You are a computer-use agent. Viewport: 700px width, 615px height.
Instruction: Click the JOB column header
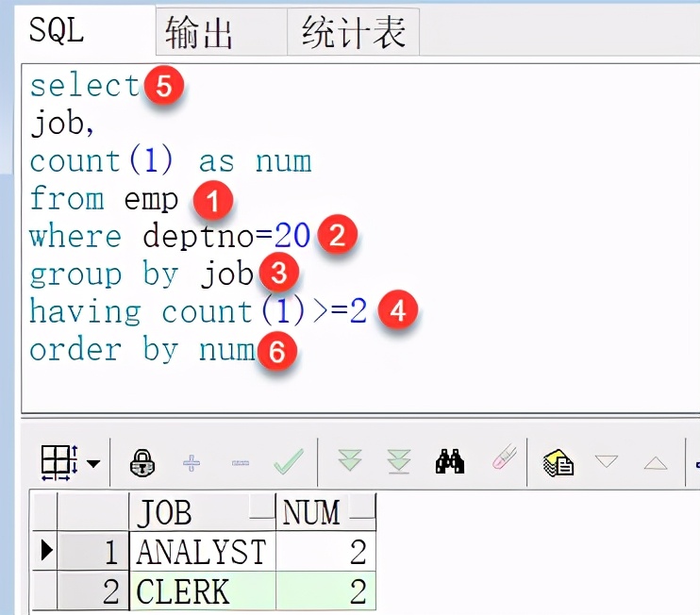pyautogui.click(x=202, y=512)
